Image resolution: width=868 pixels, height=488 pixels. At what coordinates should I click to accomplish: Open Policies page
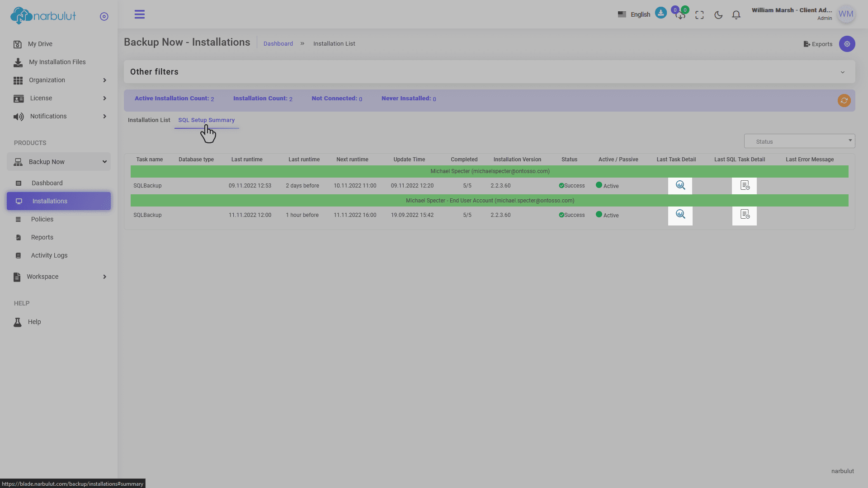[x=42, y=219]
